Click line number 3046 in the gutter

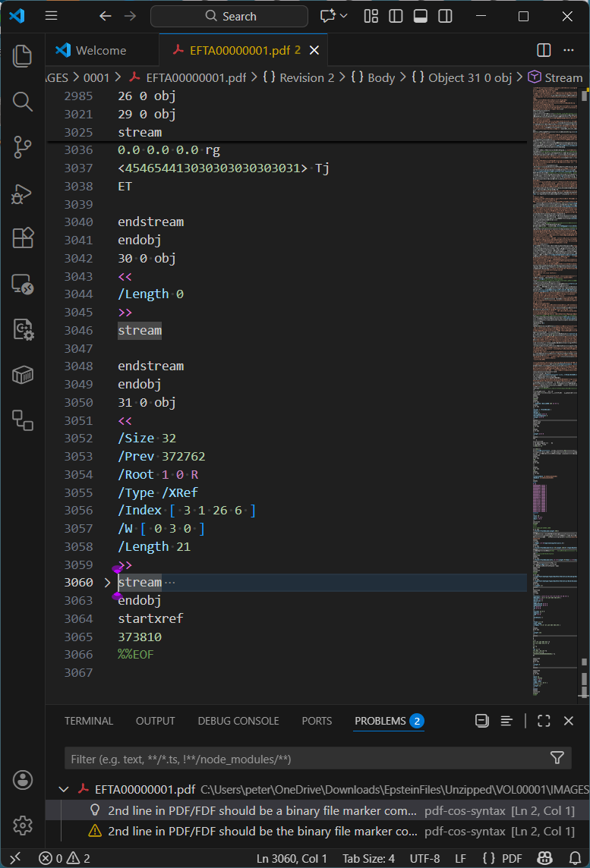coord(78,331)
